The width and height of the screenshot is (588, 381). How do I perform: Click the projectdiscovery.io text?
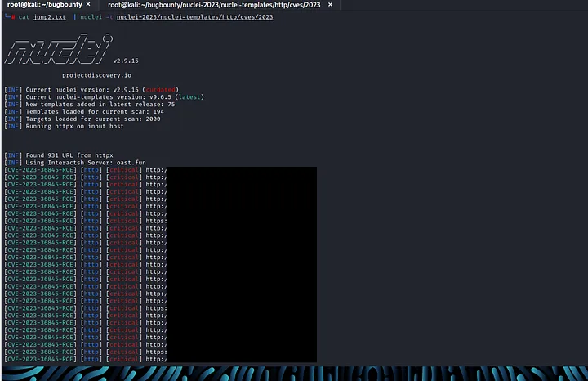pyautogui.click(x=96, y=75)
